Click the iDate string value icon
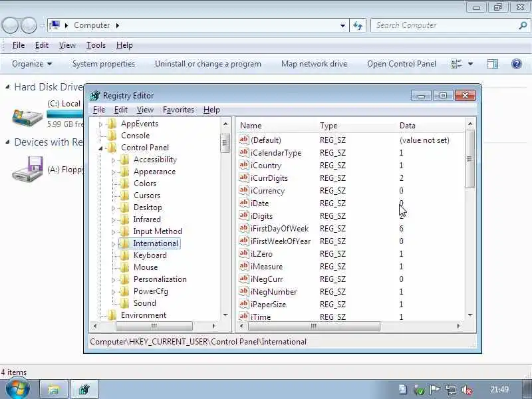Viewport: 532px width, 399px height. click(243, 203)
